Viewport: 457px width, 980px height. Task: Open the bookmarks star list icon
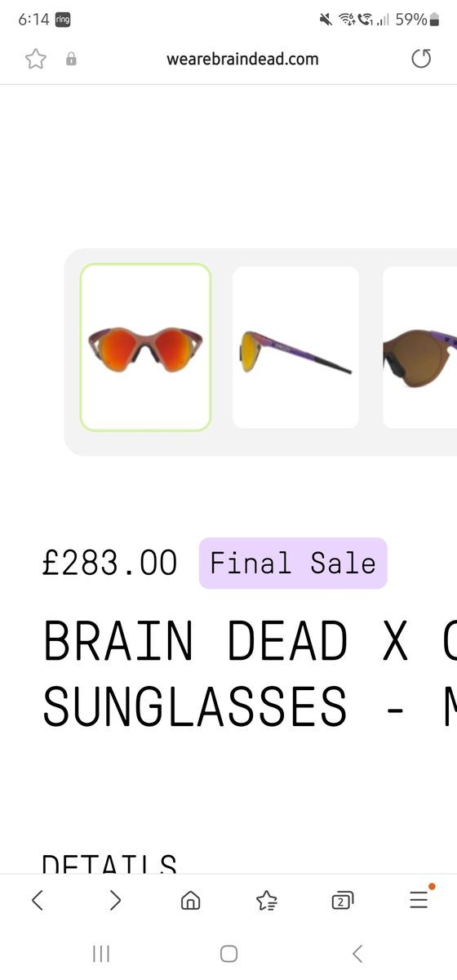pyautogui.click(x=266, y=900)
